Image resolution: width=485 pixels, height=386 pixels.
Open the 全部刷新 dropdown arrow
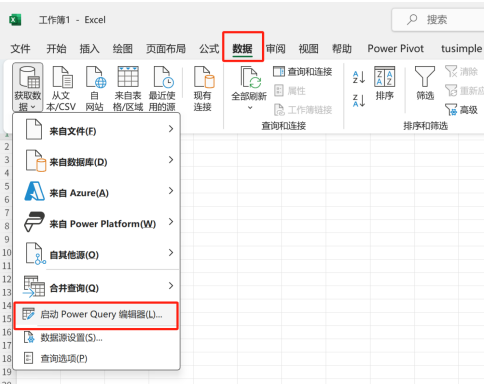click(250, 108)
